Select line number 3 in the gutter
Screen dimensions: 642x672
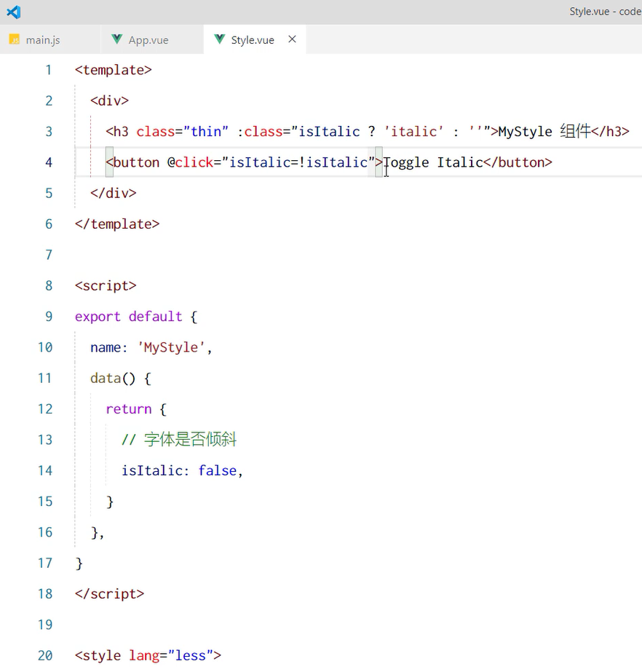tap(48, 131)
